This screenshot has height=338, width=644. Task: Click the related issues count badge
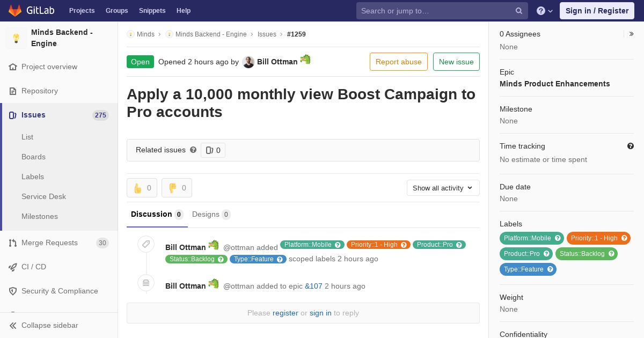click(213, 150)
